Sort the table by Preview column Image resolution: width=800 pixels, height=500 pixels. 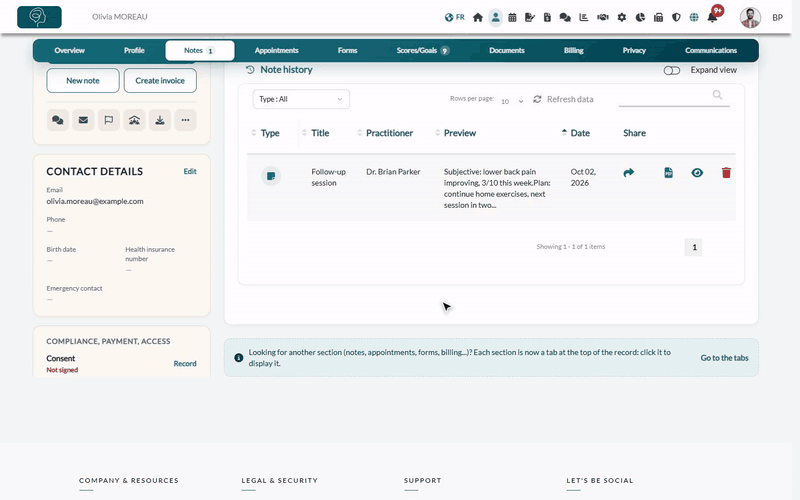click(455, 133)
